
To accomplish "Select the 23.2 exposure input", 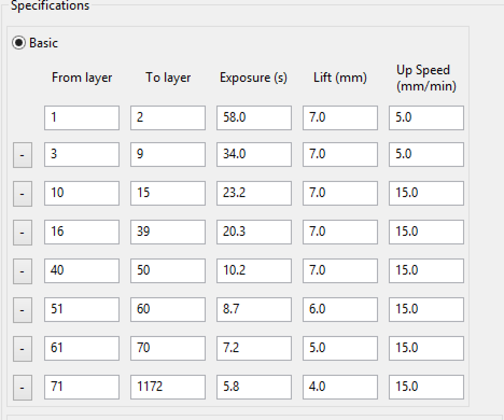I will [x=254, y=193].
